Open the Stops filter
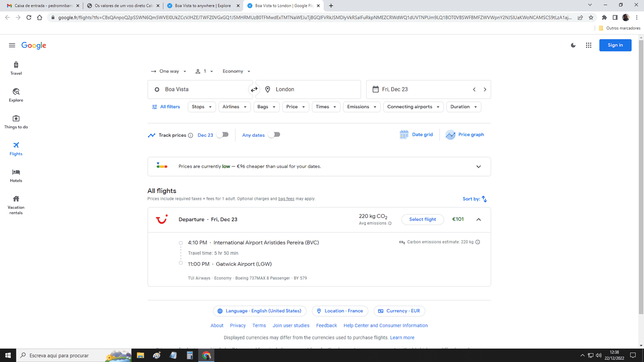 (202, 107)
